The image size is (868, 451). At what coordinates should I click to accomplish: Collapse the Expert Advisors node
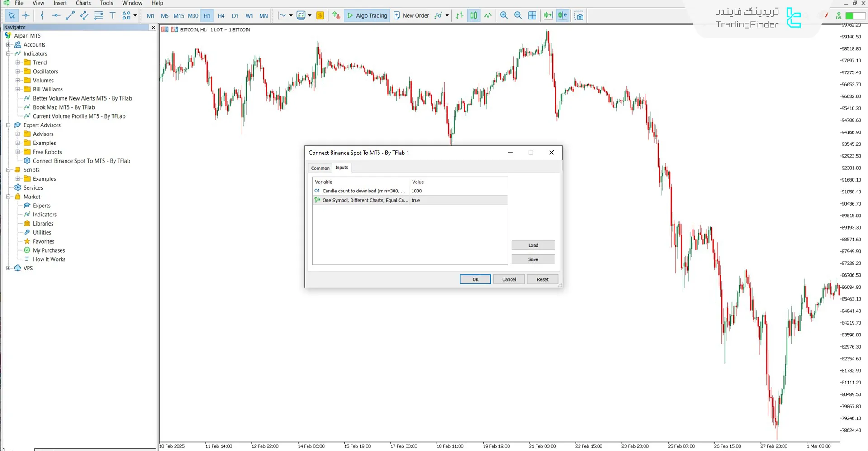(x=8, y=125)
